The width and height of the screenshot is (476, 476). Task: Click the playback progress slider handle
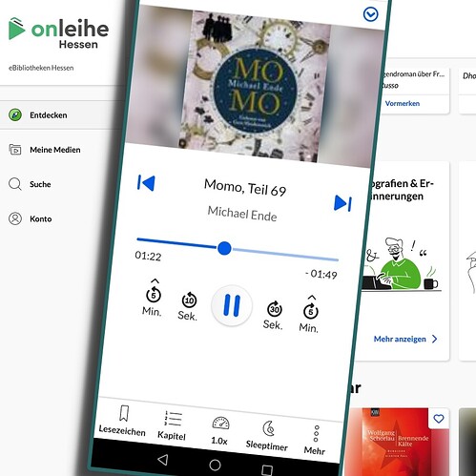click(224, 248)
